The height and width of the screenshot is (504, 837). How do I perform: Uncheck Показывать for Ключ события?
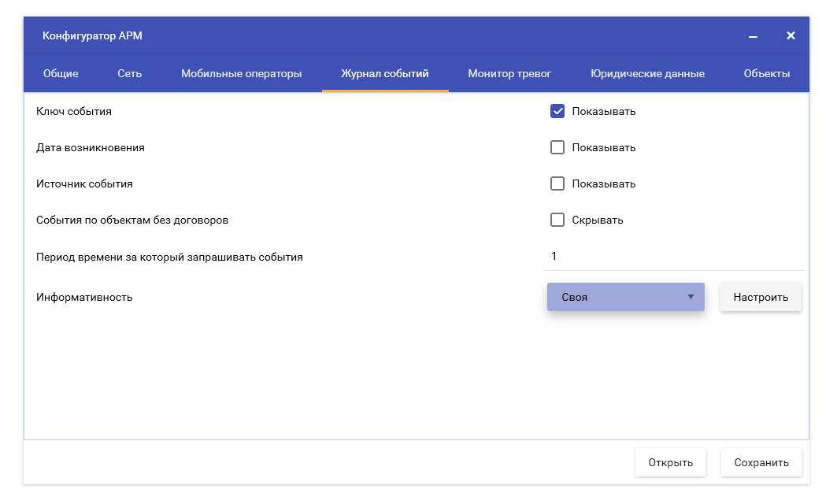point(557,111)
